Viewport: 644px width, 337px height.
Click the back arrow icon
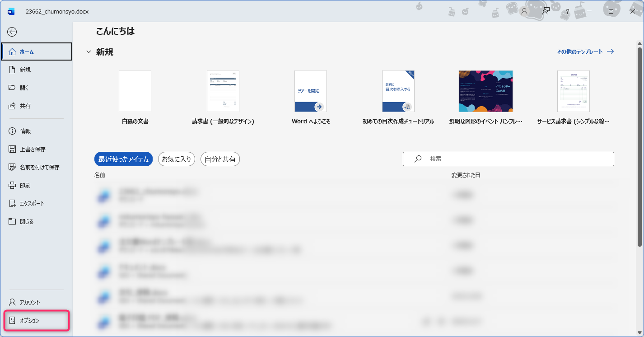pyautogui.click(x=12, y=32)
